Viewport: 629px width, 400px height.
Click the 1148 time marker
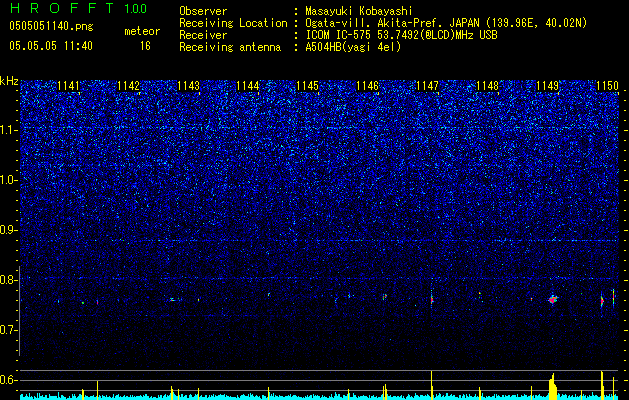coord(487,86)
